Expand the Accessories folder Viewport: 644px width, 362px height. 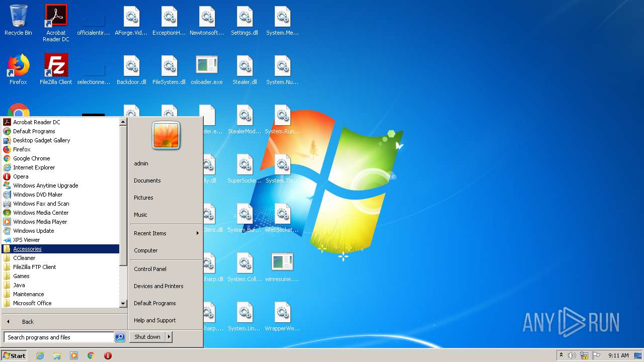click(x=60, y=249)
